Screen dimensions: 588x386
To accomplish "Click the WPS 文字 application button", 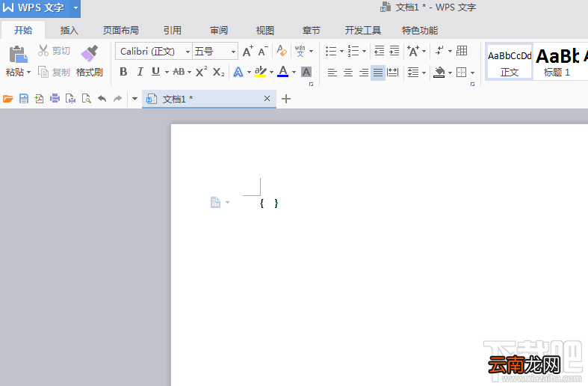I will pyautogui.click(x=35, y=8).
